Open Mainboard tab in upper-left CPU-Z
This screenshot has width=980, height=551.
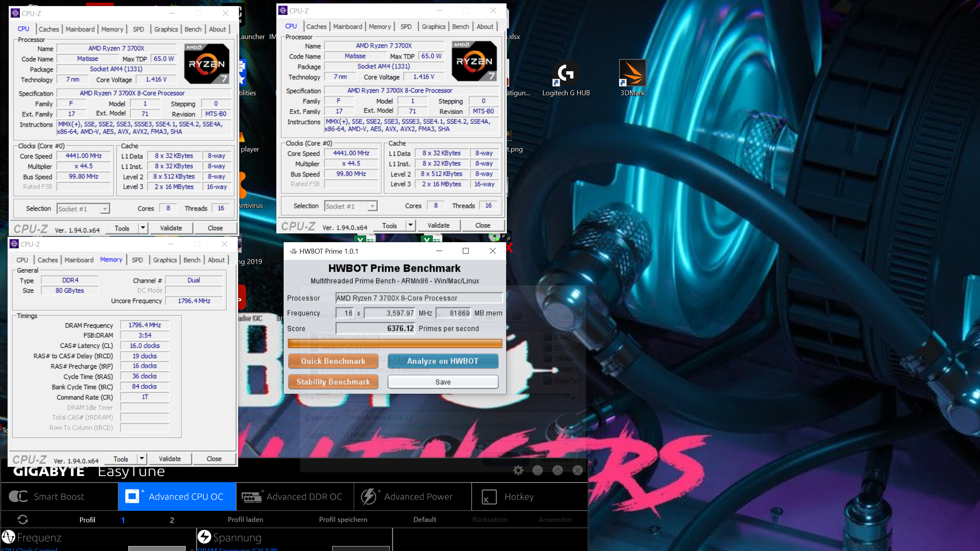pyautogui.click(x=80, y=29)
